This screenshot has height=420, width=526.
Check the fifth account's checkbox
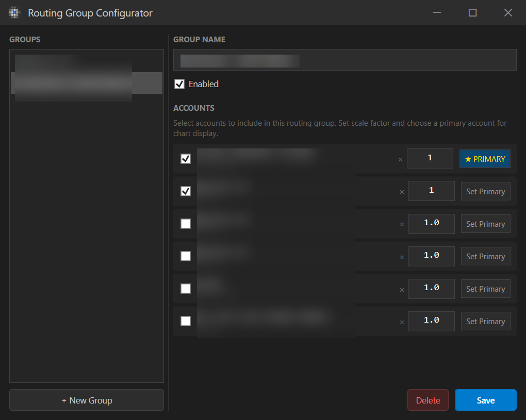[186, 289]
